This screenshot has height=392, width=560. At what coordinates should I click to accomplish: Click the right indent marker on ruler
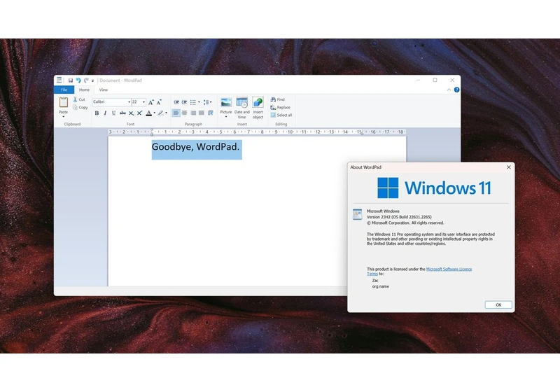click(362, 134)
